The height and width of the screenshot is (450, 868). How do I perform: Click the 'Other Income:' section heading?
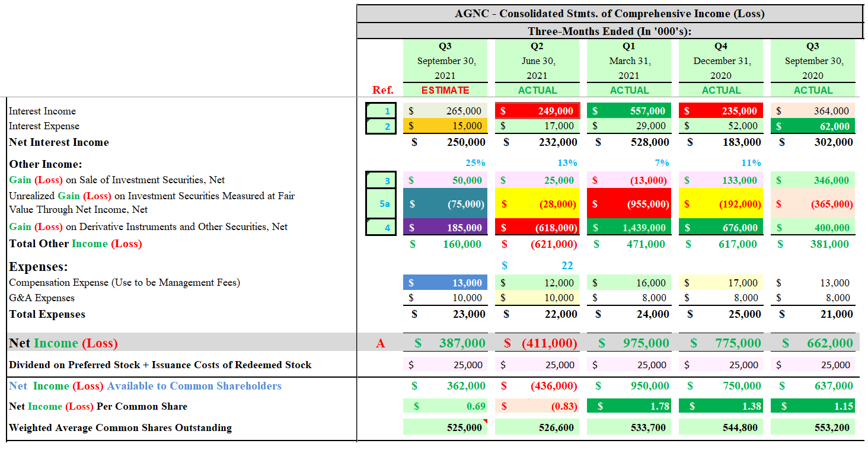[46, 164]
